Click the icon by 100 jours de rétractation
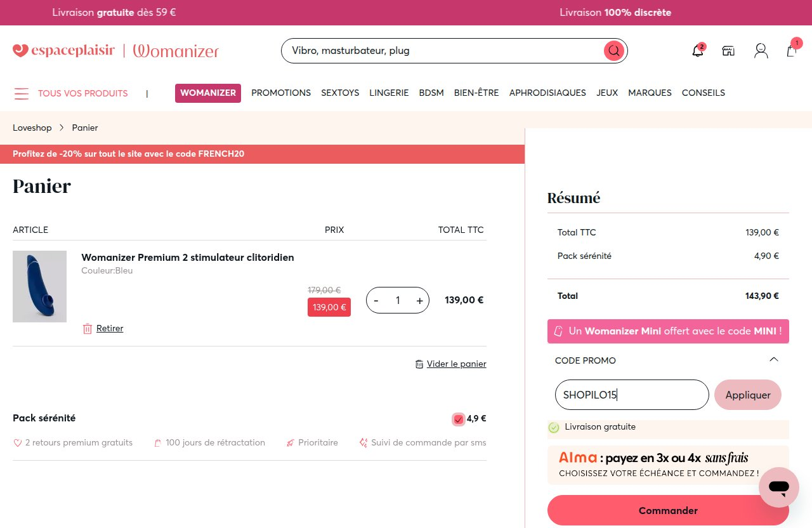This screenshot has height=528, width=812. [158, 443]
